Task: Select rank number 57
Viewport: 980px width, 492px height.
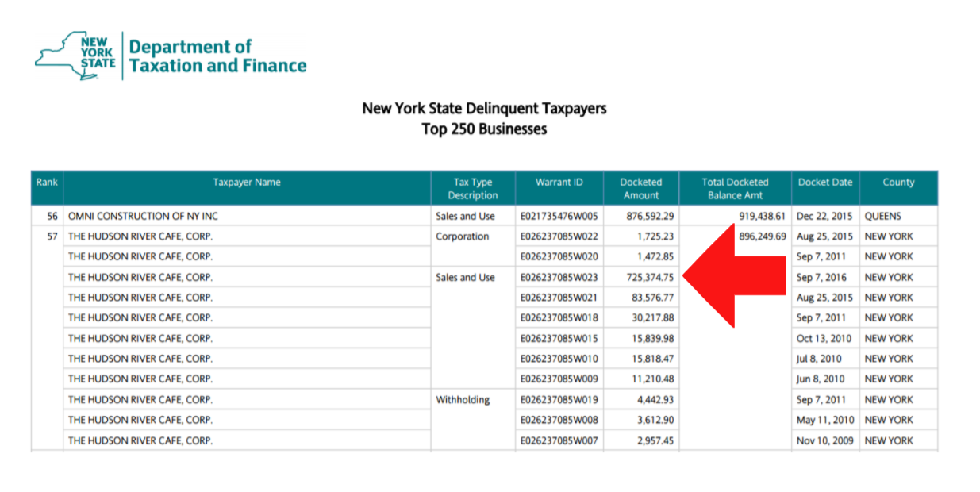Action: (x=52, y=236)
